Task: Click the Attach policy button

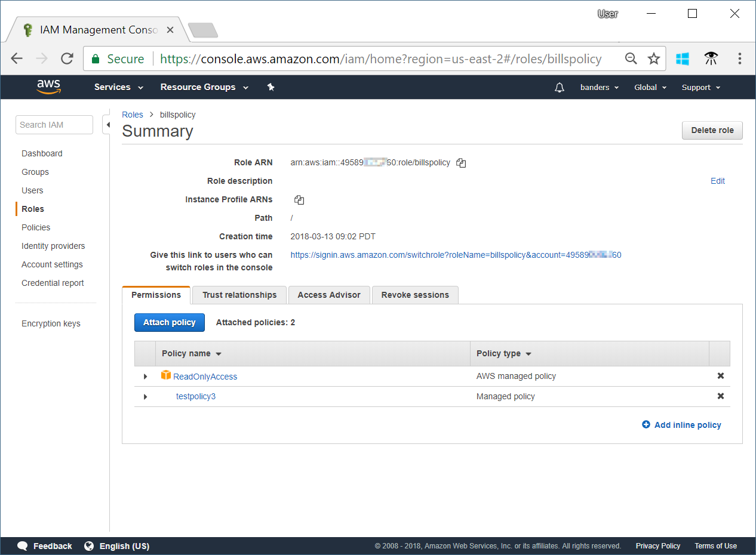Action: tap(170, 322)
